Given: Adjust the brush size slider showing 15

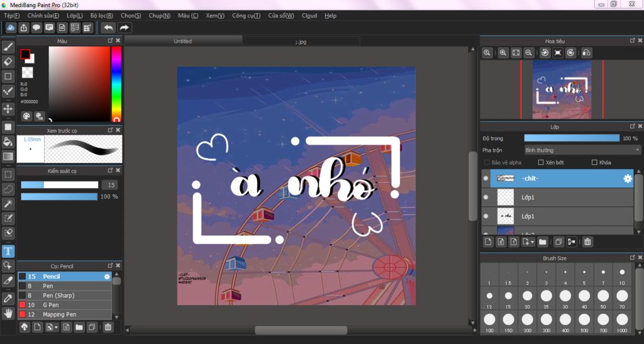Looking at the screenshot, I should coord(60,185).
